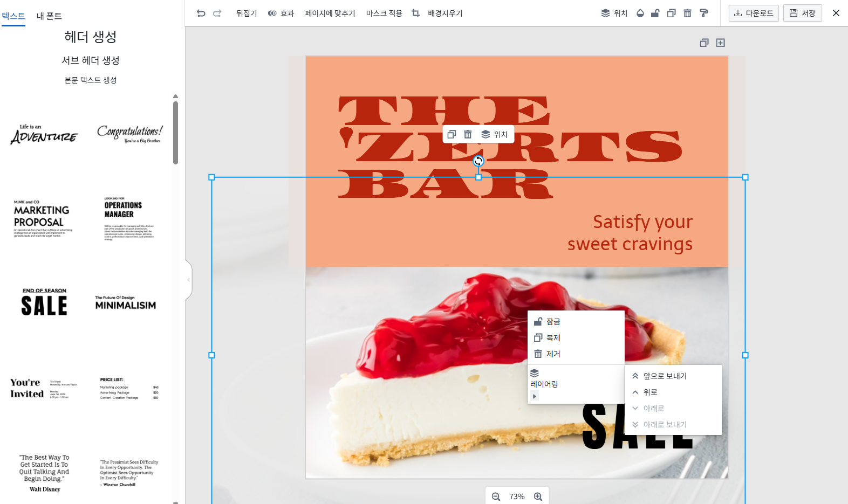Image resolution: width=848 pixels, height=504 pixels.
Task: Open 위치 layer position in top toolbar
Action: click(x=614, y=13)
